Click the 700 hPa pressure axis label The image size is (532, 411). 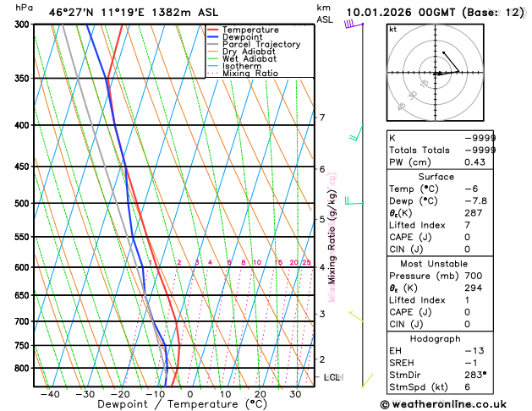24,321
